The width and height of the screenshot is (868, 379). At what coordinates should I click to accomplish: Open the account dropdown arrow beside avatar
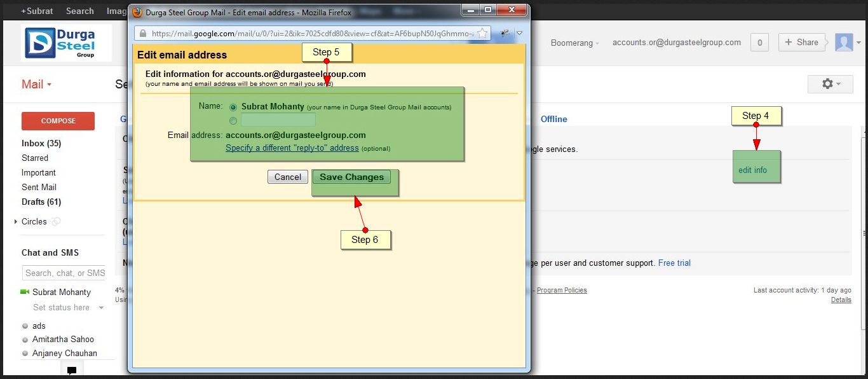tap(858, 43)
